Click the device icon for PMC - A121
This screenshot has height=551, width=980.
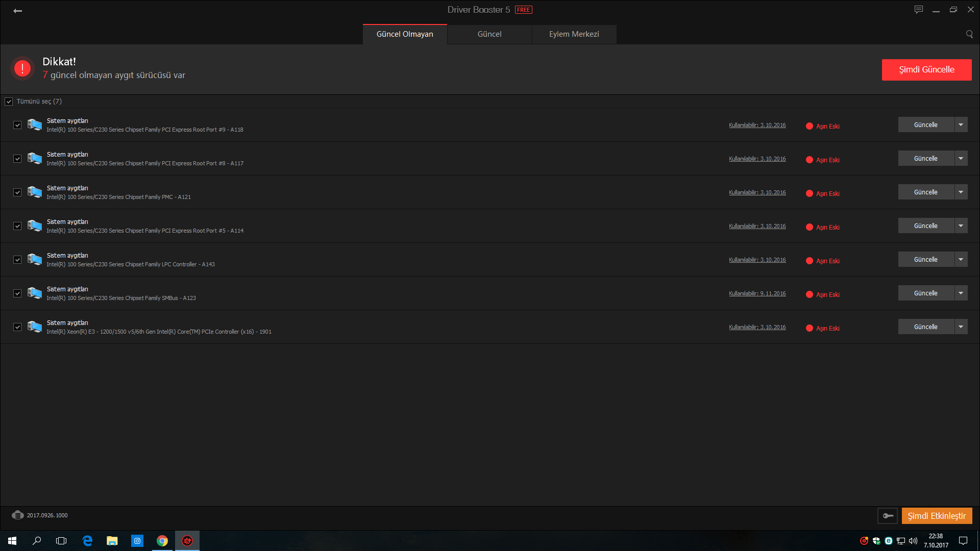35,192
